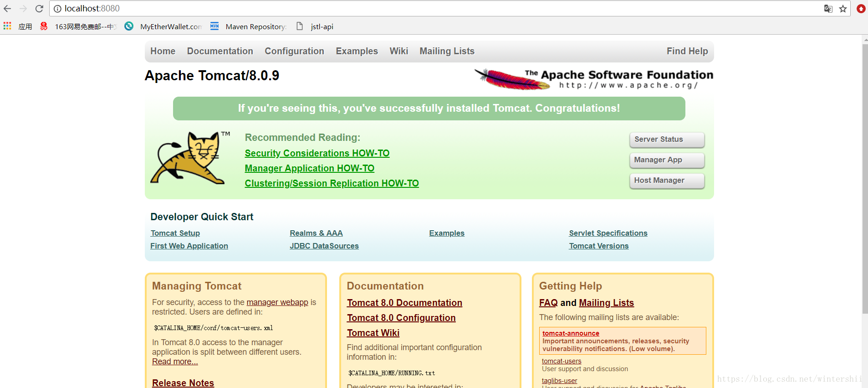The image size is (868, 388).
Task: Click the translate page icon
Action: point(828,9)
